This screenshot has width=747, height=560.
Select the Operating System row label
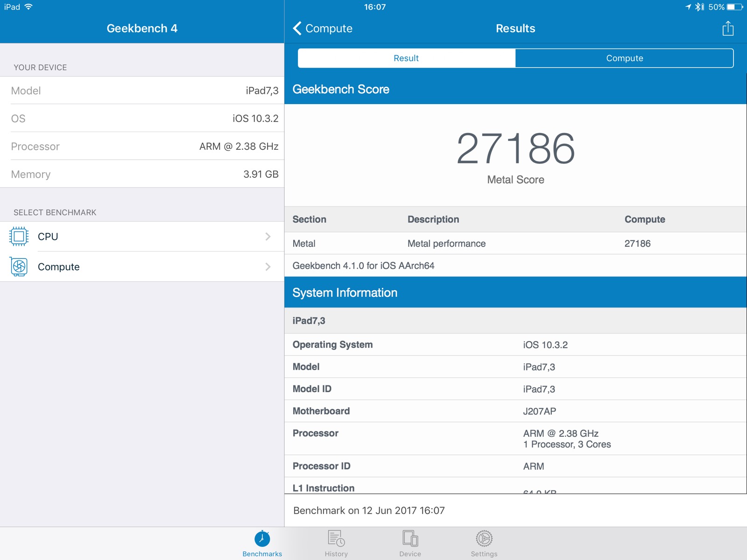333,345
